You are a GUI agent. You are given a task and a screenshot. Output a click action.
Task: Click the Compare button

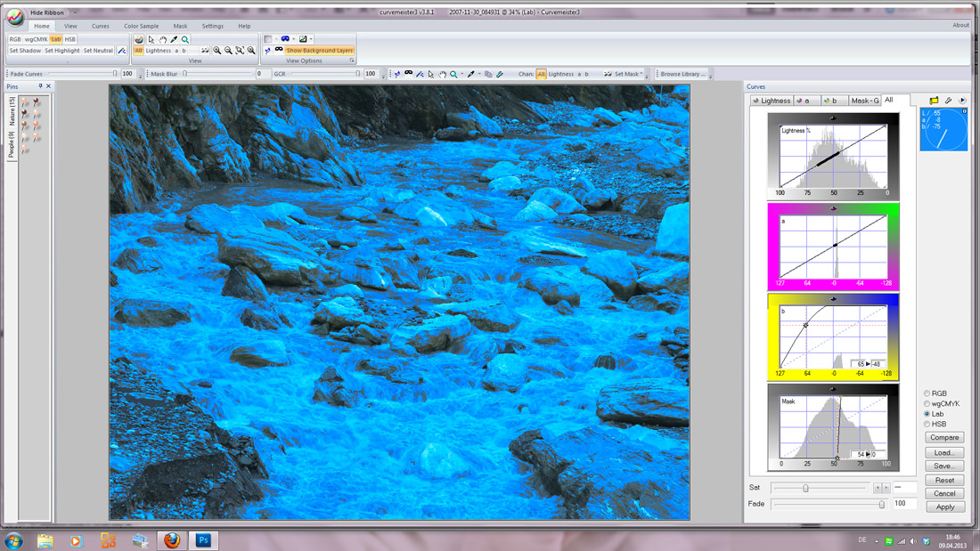(x=944, y=438)
